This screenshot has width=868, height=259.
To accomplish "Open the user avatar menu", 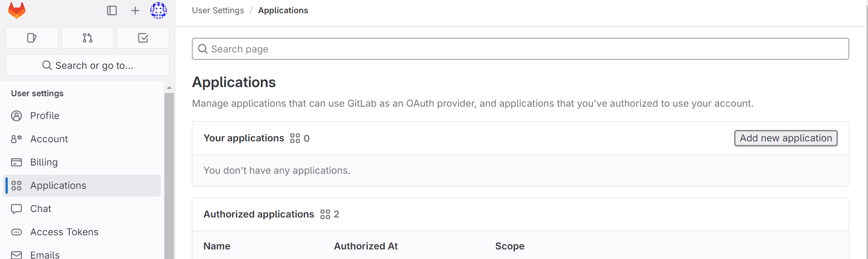I will coord(159,10).
